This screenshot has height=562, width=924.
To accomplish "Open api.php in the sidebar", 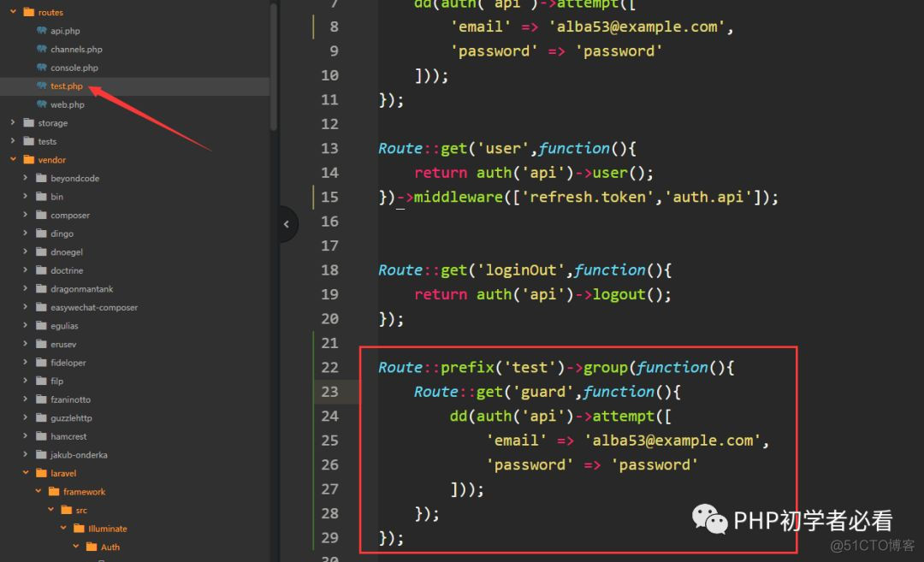I will coord(65,31).
